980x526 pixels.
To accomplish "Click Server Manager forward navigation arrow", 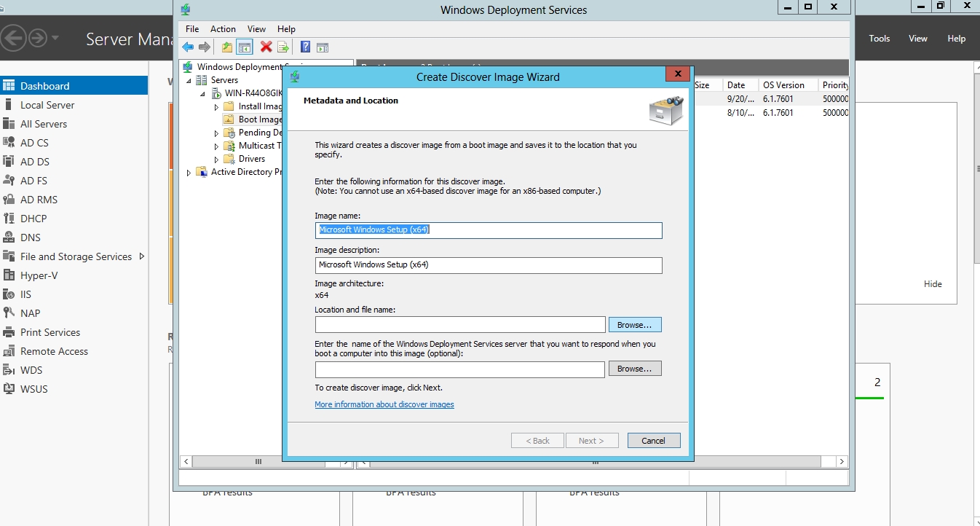I will point(37,38).
